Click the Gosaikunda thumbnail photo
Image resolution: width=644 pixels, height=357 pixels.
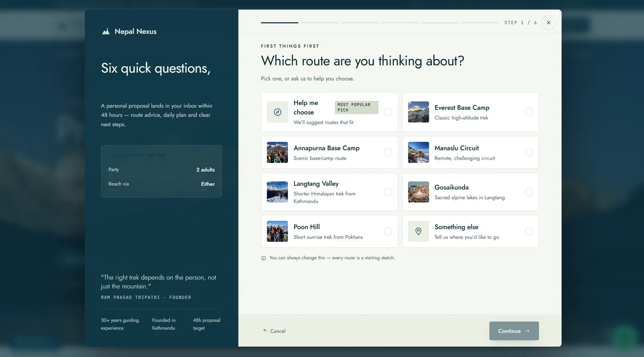[x=418, y=192]
